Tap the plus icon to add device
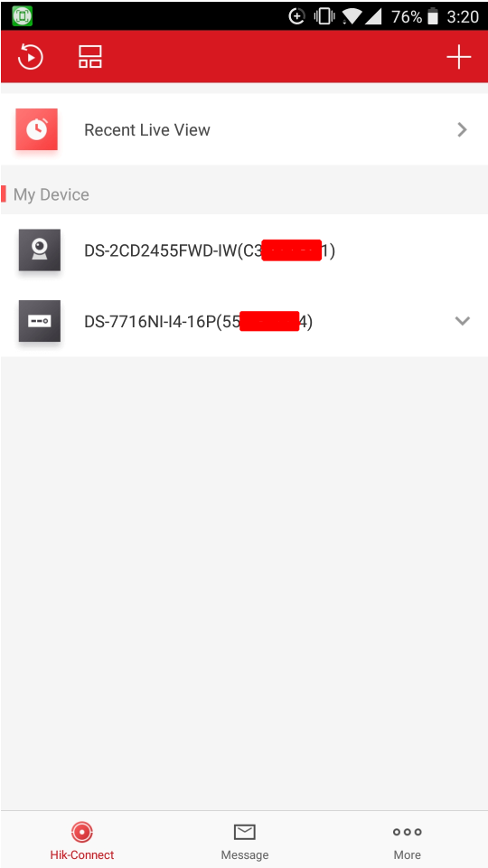Image resolution: width=488 pixels, height=868 pixels. (x=459, y=57)
